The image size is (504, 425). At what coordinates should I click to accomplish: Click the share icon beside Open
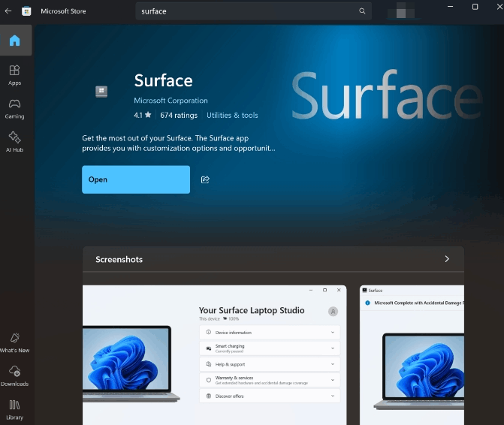click(x=205, y=179)
